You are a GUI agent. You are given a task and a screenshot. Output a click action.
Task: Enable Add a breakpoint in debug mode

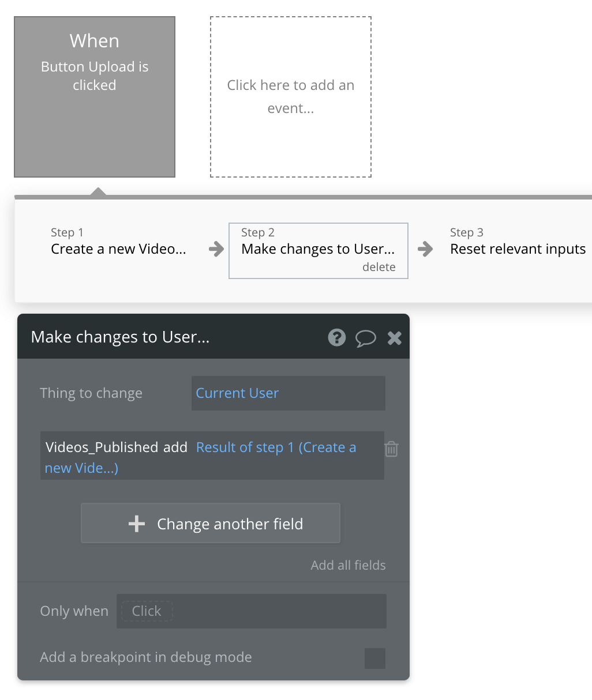[x=374, y=658]
